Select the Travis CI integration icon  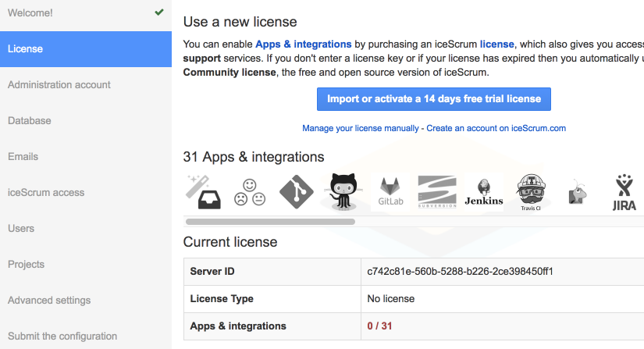[531, 192]
